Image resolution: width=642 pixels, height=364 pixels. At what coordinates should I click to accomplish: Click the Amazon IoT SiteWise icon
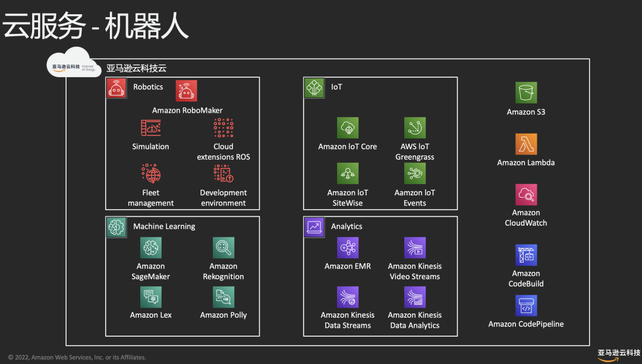tap(348, 173)
